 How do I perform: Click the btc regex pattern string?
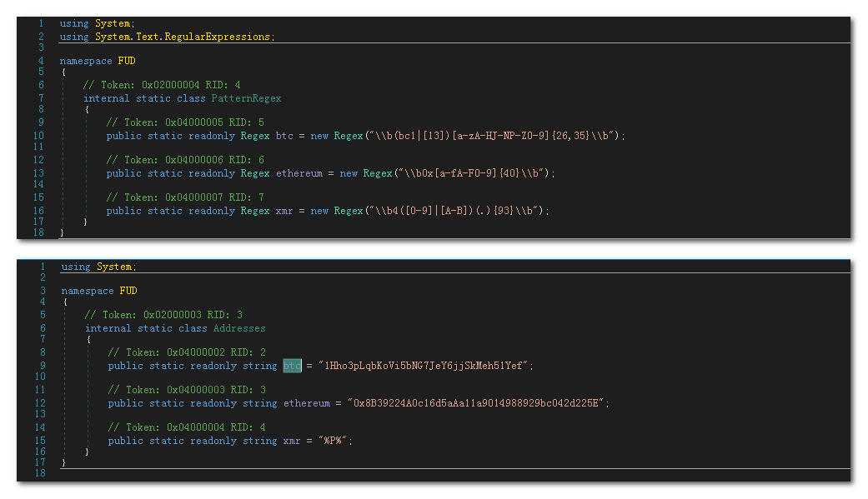pos(493,136)
